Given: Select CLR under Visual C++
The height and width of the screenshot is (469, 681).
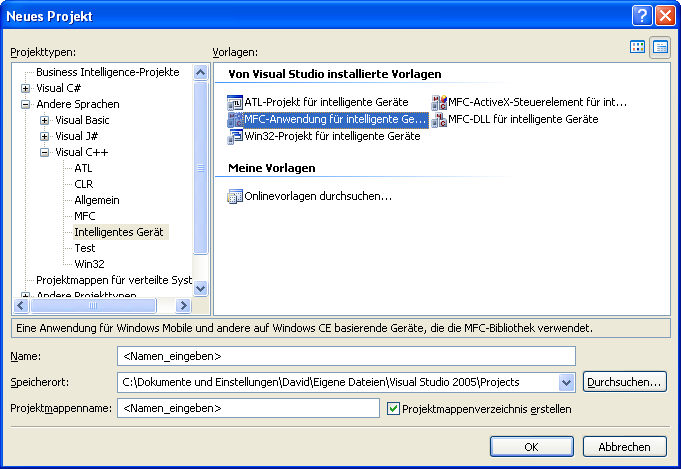Looking at the screenshot, I should (x=84, y=184).
